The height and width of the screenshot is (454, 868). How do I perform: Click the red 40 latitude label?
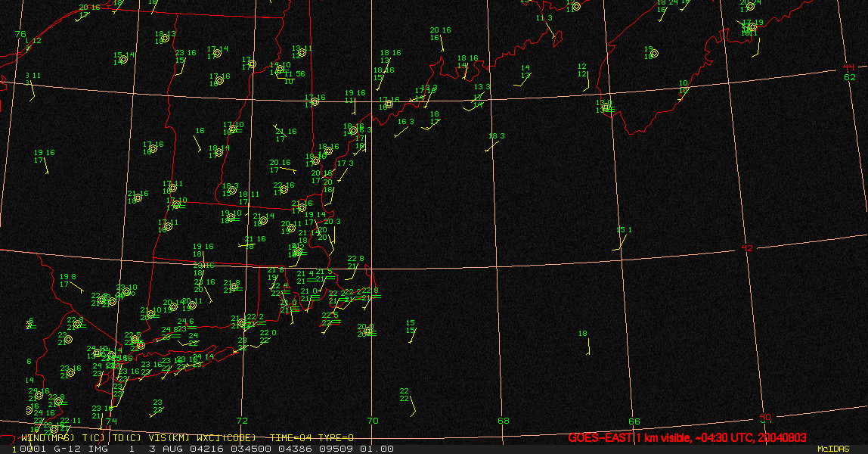coord(766,417)
